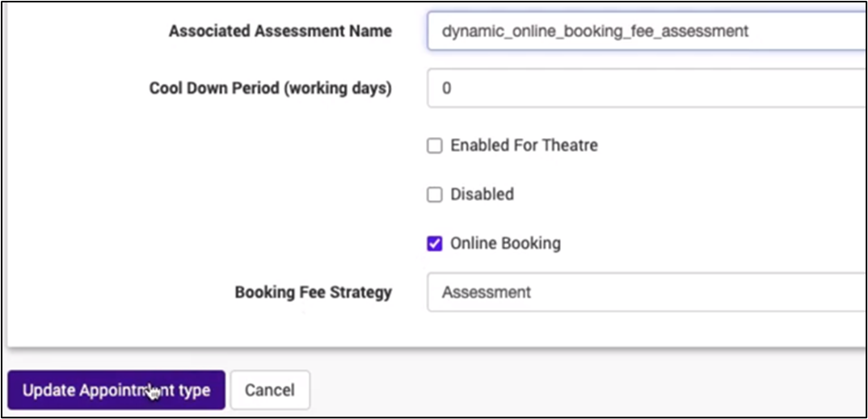Click the purple checkmark beside Online Booking
This screenshot has width=868, height=419.
coord(435,243)
